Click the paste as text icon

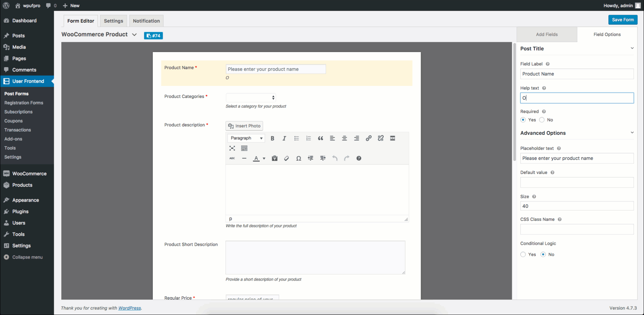[275, 158]
